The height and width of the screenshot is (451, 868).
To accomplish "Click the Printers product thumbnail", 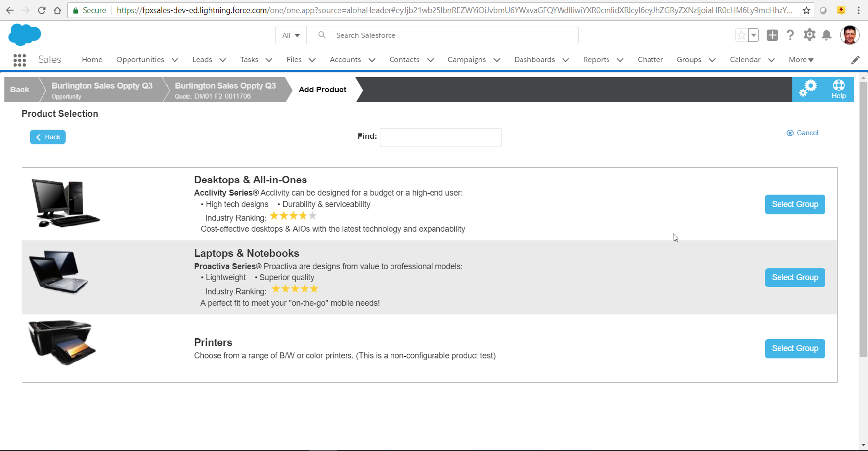I will [62, 342].
